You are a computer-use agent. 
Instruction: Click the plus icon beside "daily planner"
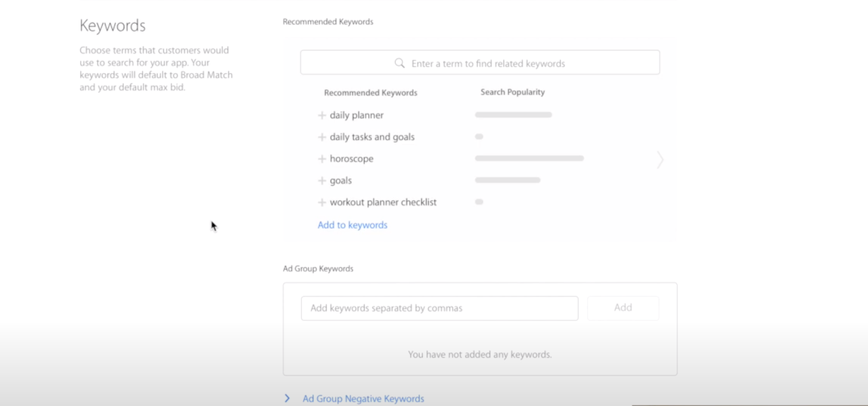[x=322, y=115]
